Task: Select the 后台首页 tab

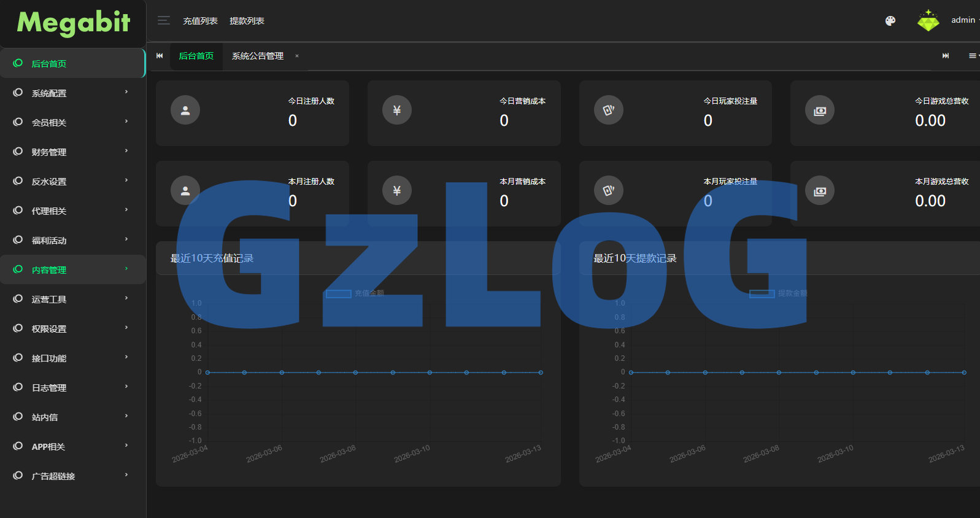Action: coord(196,56)
